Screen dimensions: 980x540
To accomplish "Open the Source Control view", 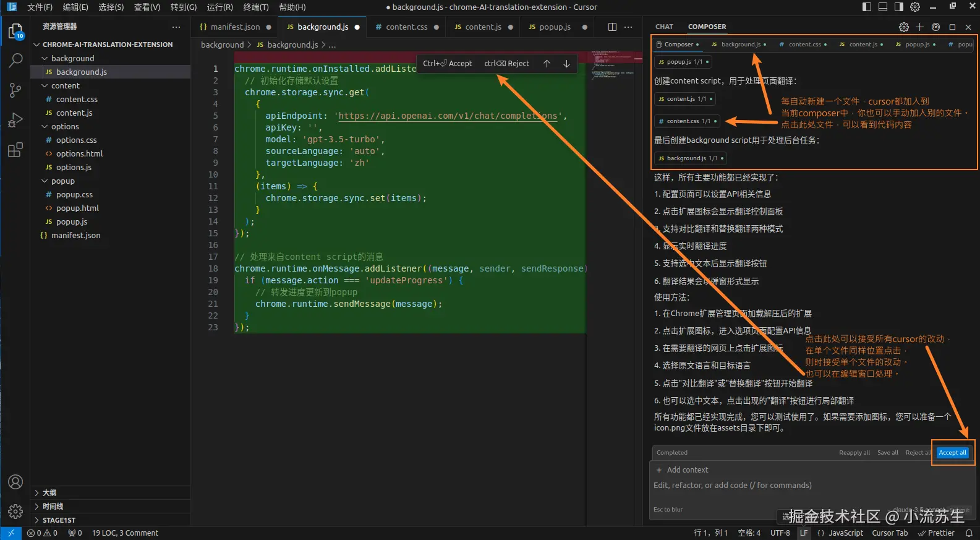I will tap(15, 90).
